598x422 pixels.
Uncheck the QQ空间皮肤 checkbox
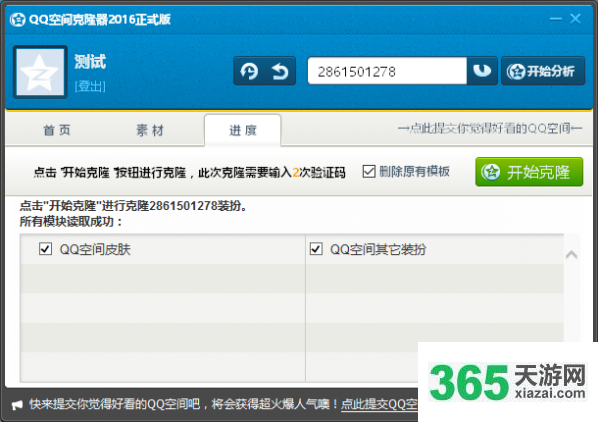[x=45, y=249]
